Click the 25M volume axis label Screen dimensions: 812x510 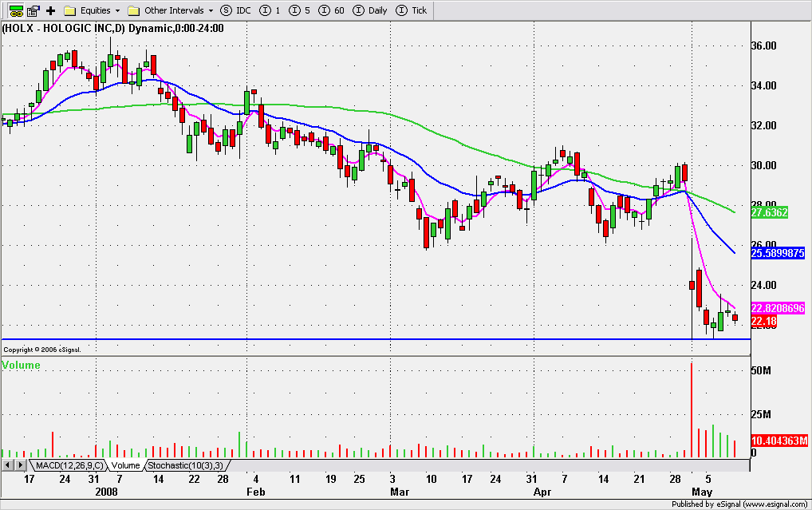(761, 414)
